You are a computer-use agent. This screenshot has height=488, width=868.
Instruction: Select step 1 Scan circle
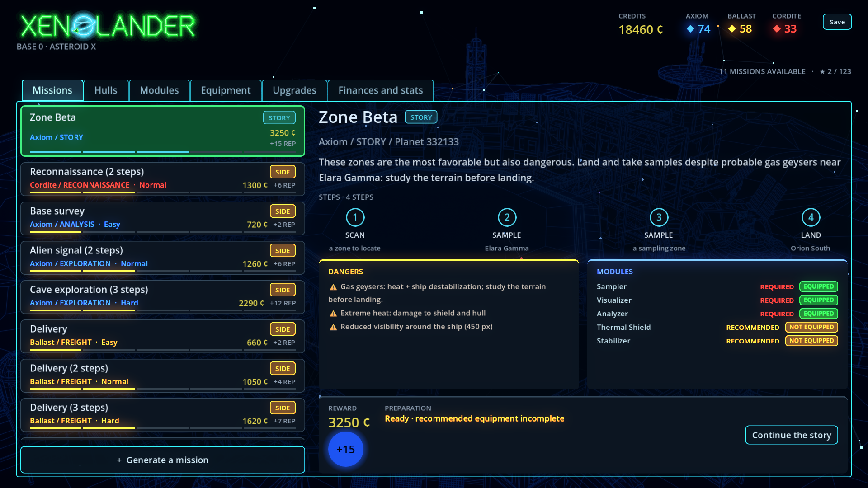[x=355, y=217]
